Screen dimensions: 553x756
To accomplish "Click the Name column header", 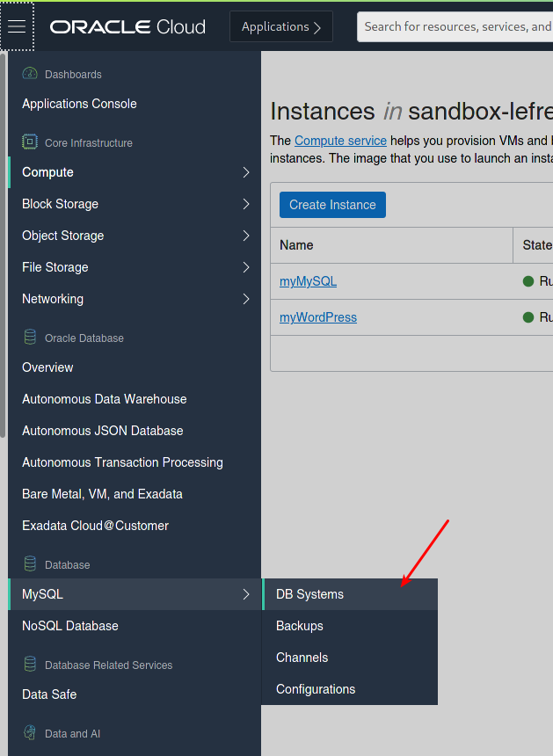I will 391,245.
